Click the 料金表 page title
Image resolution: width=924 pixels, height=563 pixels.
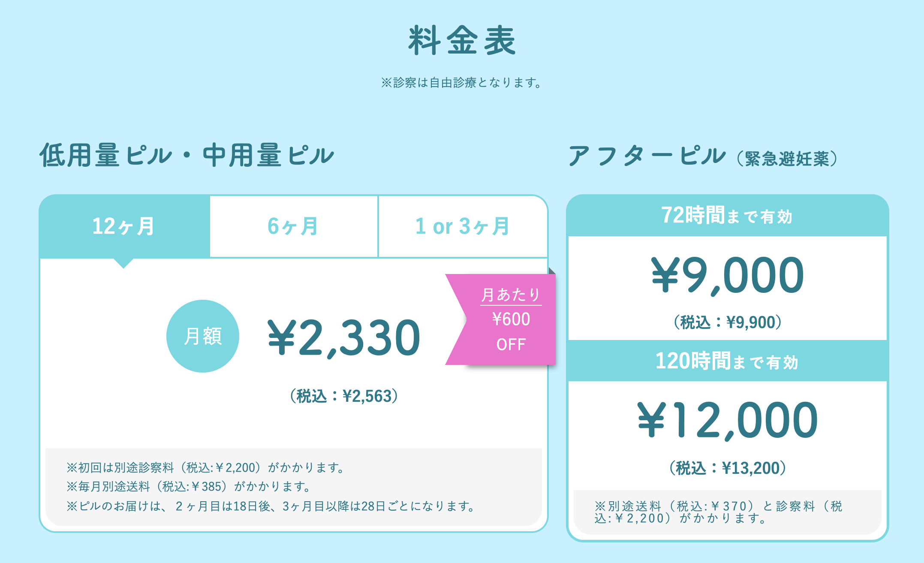[x=462, y=40]
